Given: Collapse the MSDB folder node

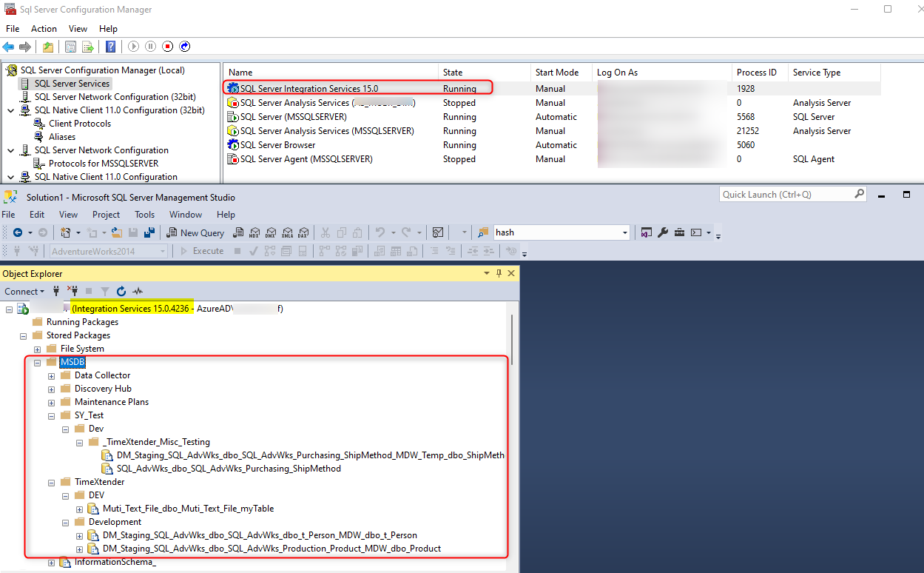Looking at the screenshot, I should pyautogui.click(x=37, y=362).
